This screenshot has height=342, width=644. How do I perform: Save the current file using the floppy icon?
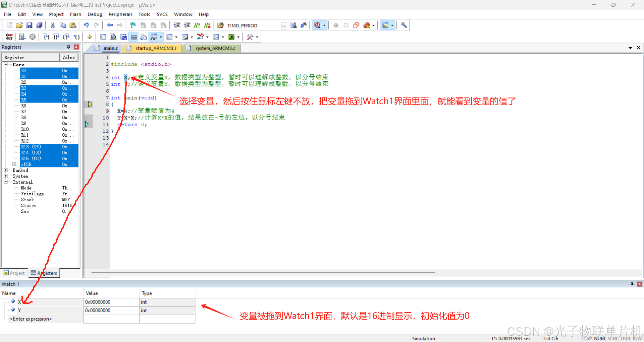tap(30, 25)
